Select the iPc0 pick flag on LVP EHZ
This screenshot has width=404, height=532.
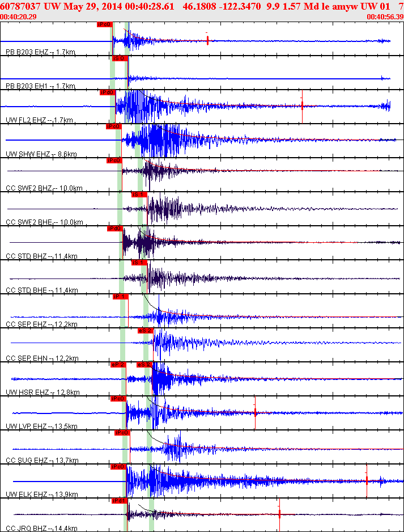click(x=118, y=398)
